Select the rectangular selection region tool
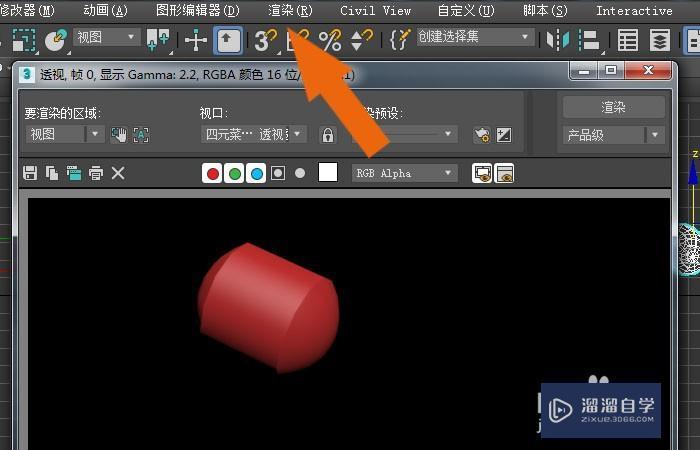This screenshot has height=450, width=700. 24,40
